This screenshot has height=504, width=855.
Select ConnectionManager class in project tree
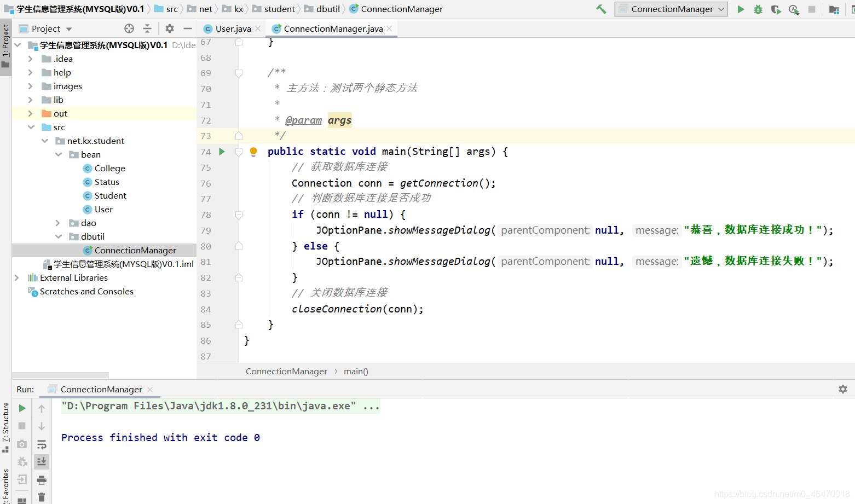click(x=130, y=250)
